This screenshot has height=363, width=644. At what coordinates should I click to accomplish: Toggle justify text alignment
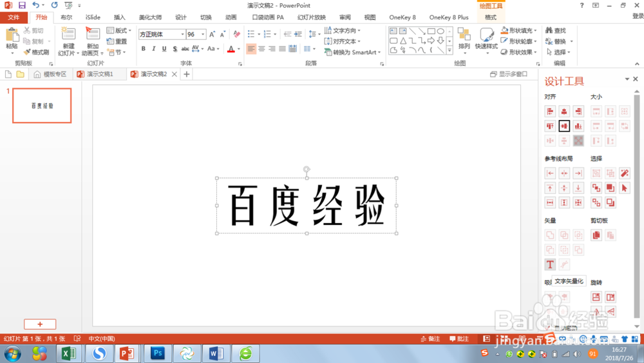coord(282,49)
